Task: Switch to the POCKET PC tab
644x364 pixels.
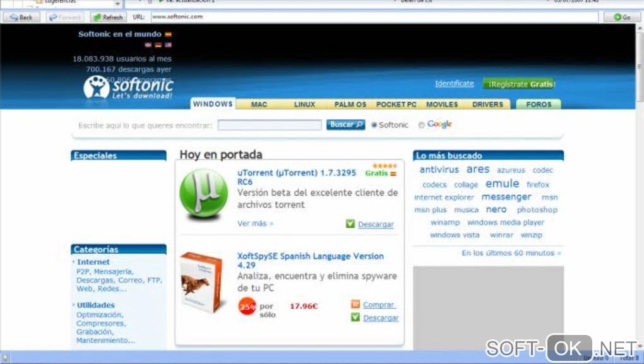Action: (x=396, y=104)
